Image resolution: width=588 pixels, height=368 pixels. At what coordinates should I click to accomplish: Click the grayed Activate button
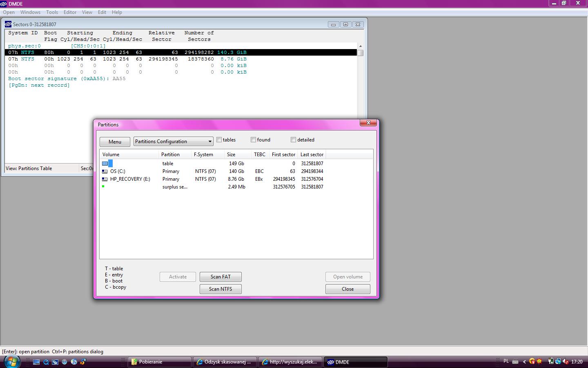[178, 277]
